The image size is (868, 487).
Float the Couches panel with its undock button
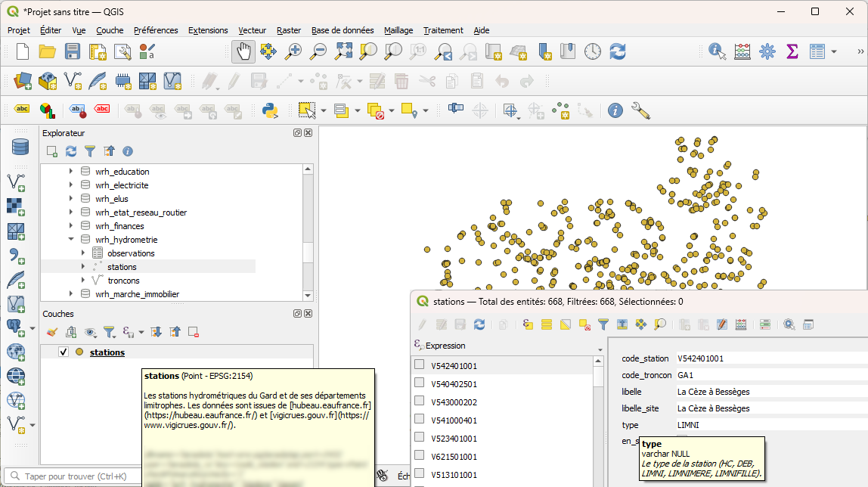tap(297, 313)
